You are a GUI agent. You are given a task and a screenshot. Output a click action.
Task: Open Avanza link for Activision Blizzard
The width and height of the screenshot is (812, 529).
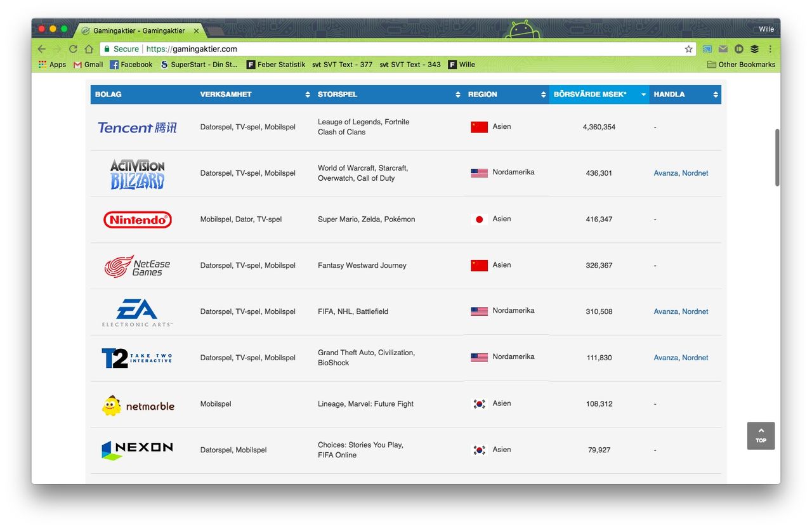tap(665, 173)
